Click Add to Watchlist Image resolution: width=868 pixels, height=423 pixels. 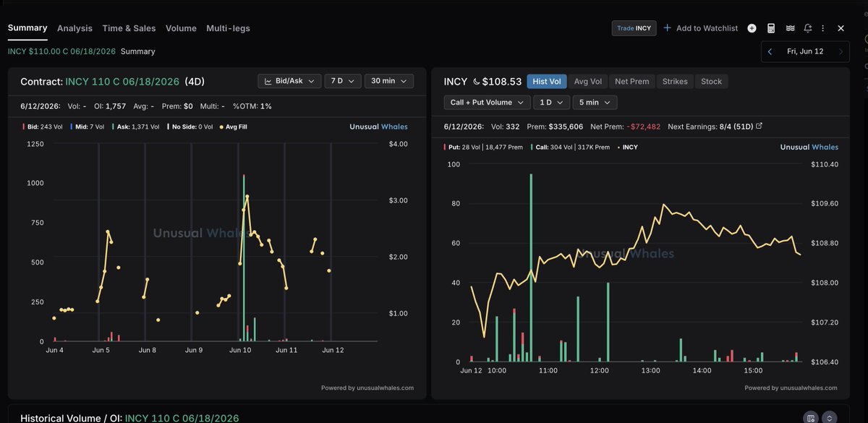coord(700,28)
